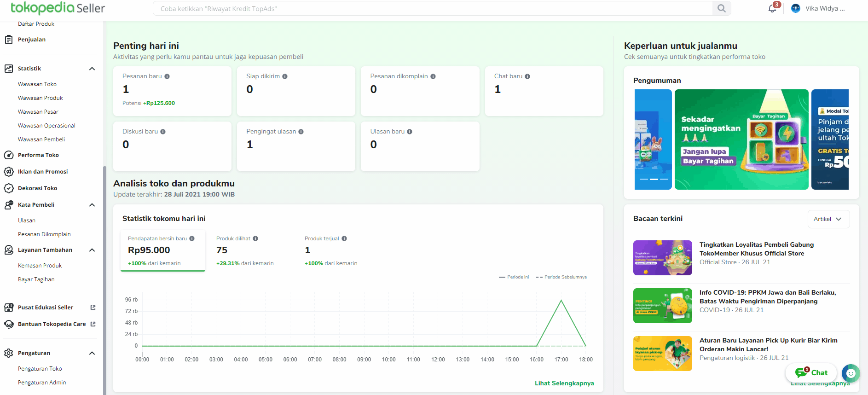Go to sidebar Pesanan Dikomplain item
The width and height of the screenshot is (868, 395).
(x=44, y=234)
